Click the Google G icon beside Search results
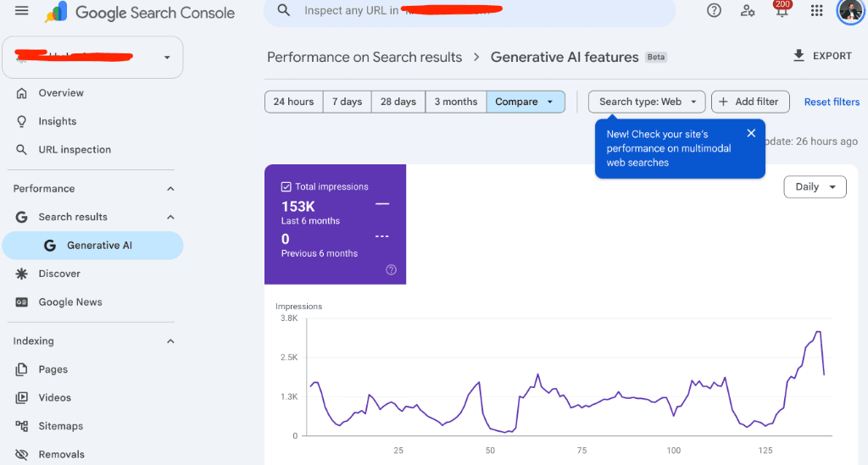 coord(21,217)
